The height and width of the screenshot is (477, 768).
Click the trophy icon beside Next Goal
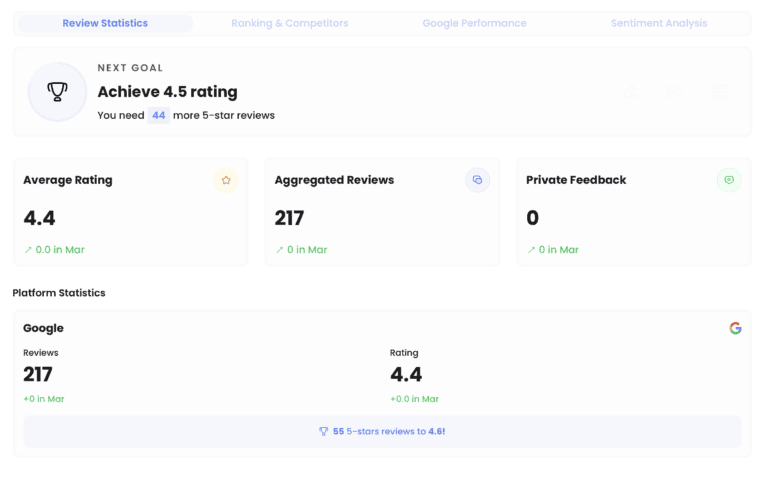point(57,92)
